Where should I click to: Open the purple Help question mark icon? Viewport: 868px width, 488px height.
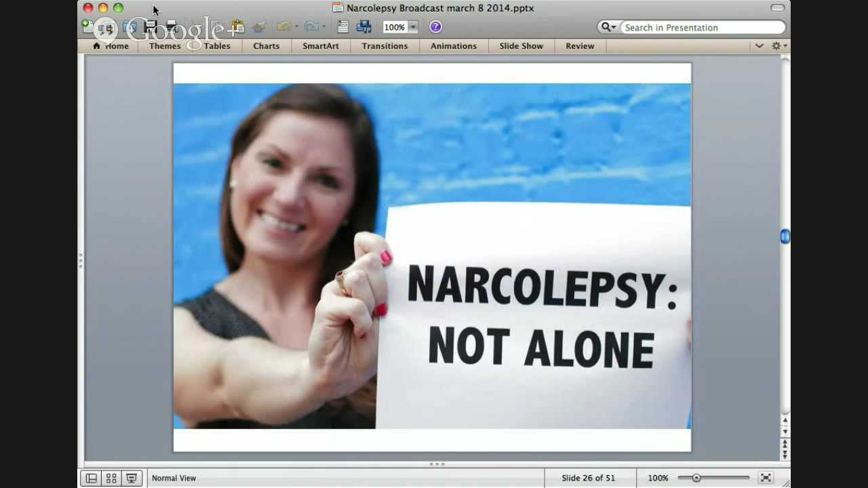pos(435,27)
